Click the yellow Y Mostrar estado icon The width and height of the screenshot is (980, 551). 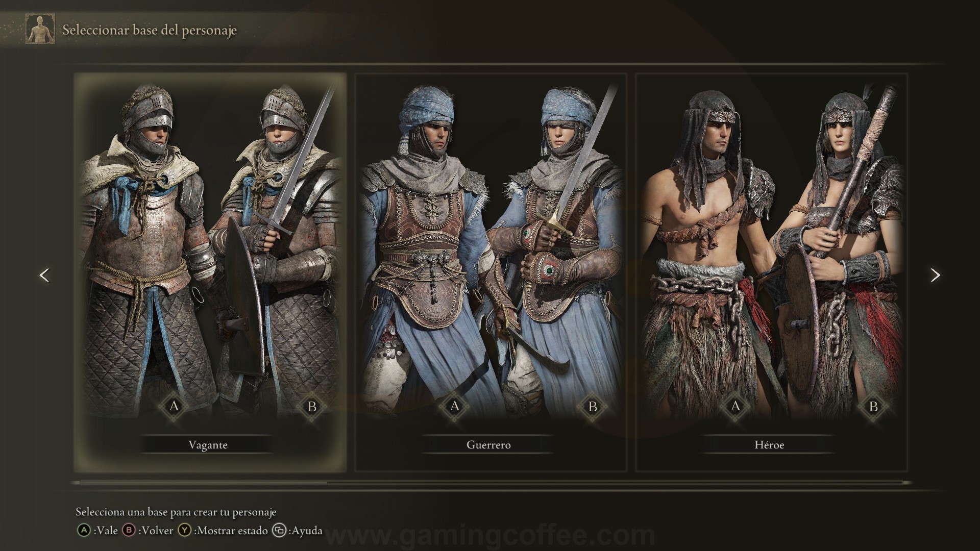[x=184, y=531]
